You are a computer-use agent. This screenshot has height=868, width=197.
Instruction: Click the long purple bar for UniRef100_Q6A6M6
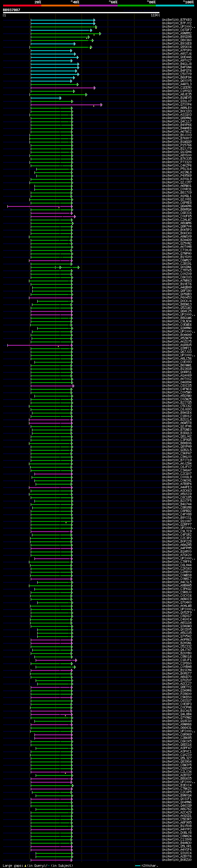pyautogui.click(x=40, y=206)
